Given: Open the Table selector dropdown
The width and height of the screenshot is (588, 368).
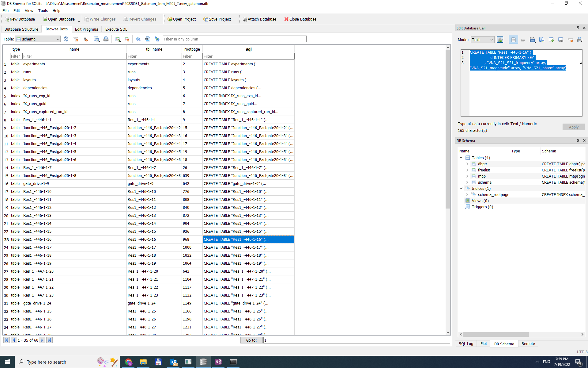Looking at the screenshot, I should click(58, 39).
